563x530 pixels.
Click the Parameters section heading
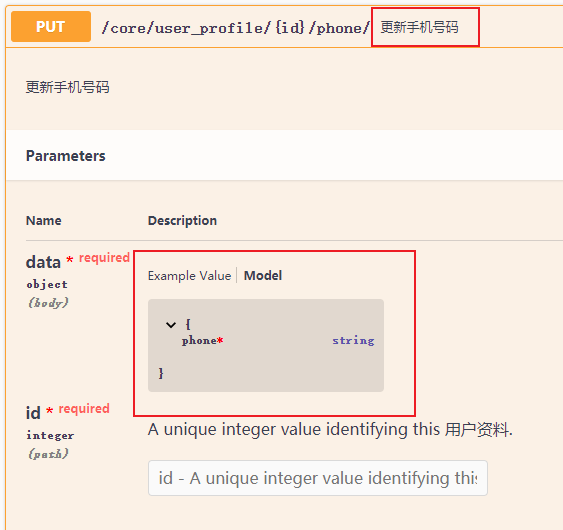pyautogui.click(x=66, y=156)
